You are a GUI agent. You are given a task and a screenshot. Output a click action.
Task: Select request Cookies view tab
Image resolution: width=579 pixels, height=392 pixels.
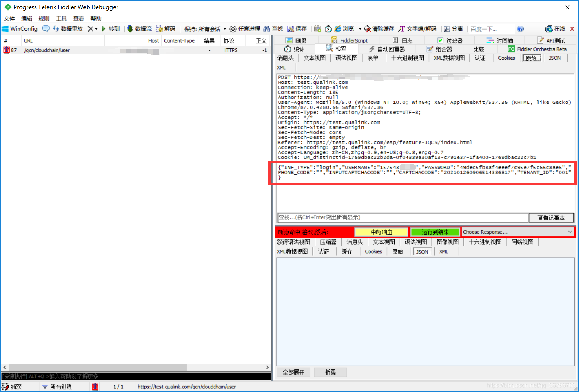[x=506, y=58]
